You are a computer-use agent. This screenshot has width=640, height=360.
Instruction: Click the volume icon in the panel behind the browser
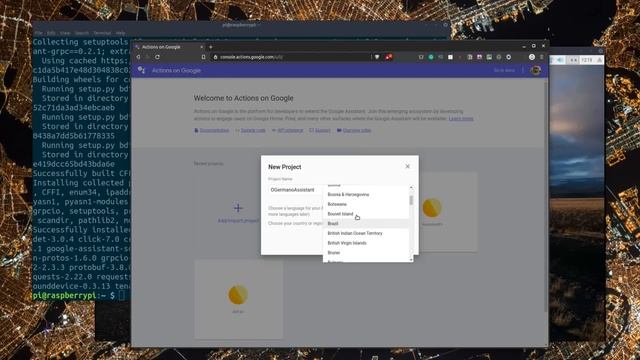coord(560,60)
